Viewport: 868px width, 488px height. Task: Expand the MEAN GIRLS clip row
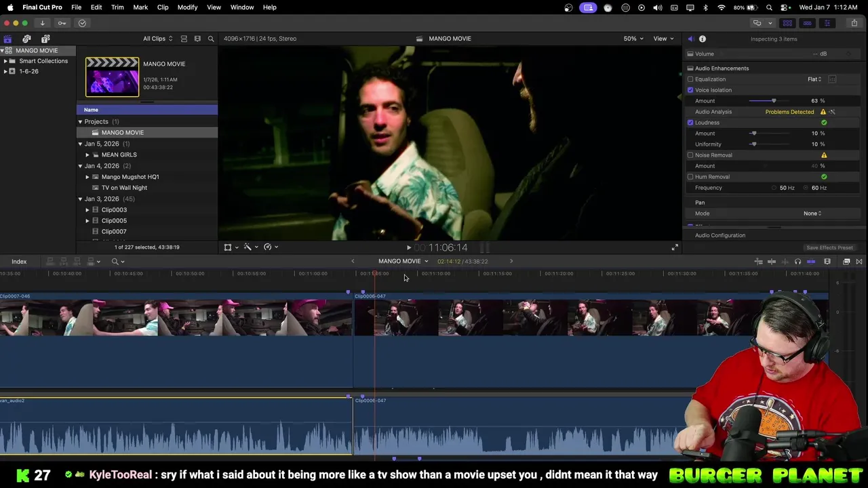(x=87, y=155)
